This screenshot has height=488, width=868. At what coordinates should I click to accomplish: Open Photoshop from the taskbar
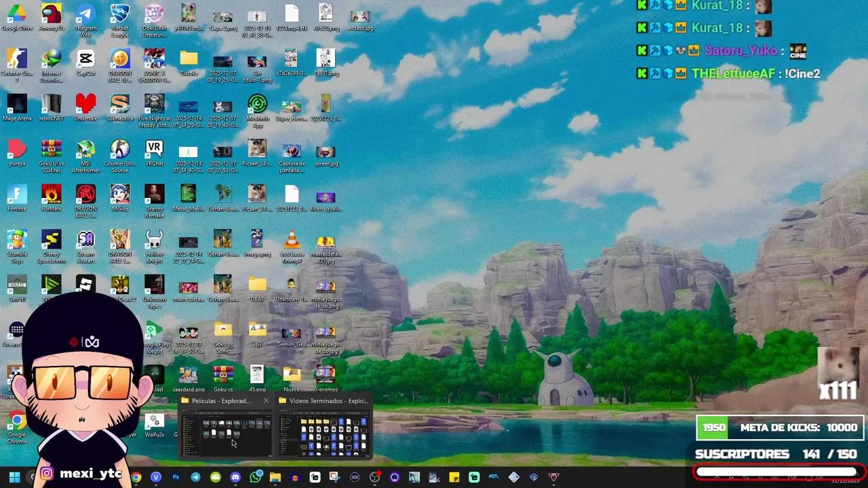[x=176, y=478]
